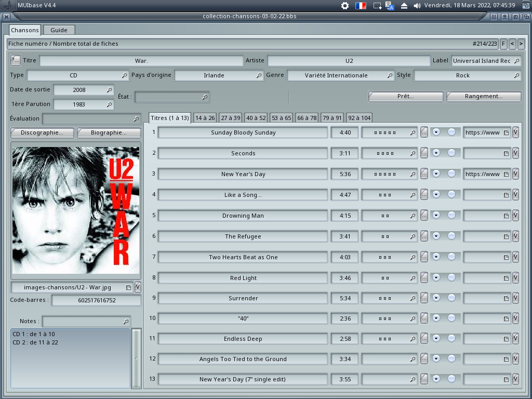Click the U2 War album cover image
The width and height of the screenshot is (532, 399).
click(76, 210)
